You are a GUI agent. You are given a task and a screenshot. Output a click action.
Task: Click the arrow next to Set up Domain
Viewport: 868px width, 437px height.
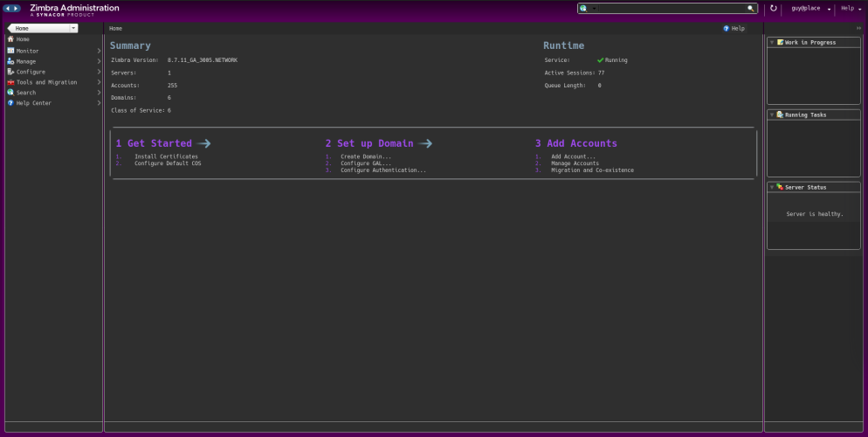point(425,143)
